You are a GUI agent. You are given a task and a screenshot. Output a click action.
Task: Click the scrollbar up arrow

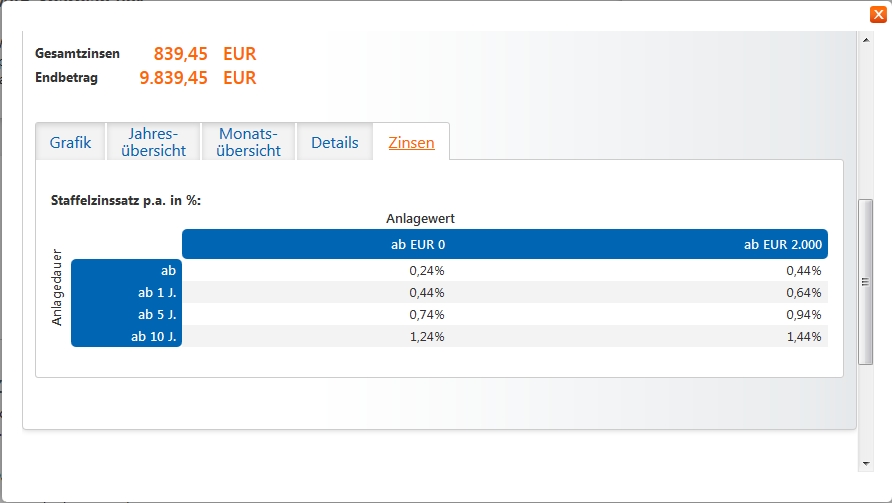point(866,39)
